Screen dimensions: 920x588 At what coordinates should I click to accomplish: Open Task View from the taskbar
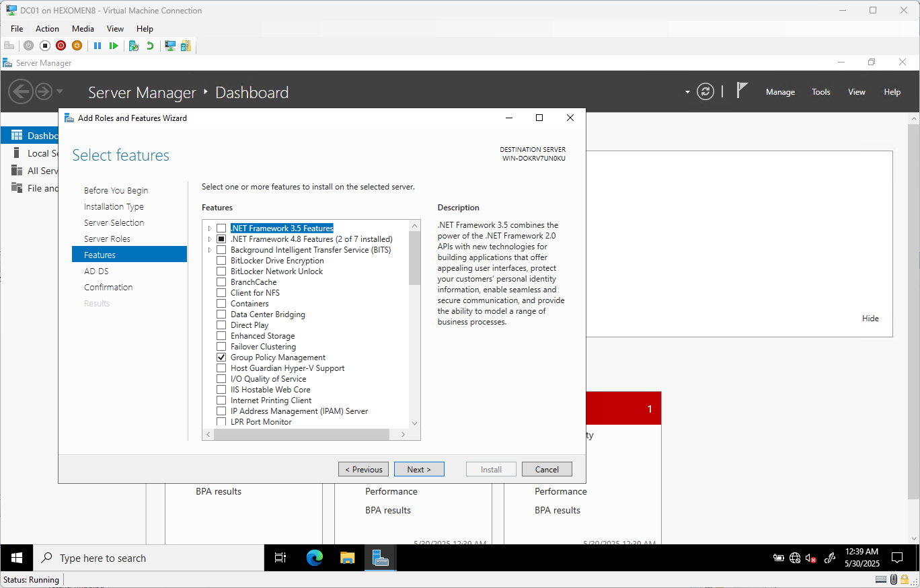coord(280,558)
